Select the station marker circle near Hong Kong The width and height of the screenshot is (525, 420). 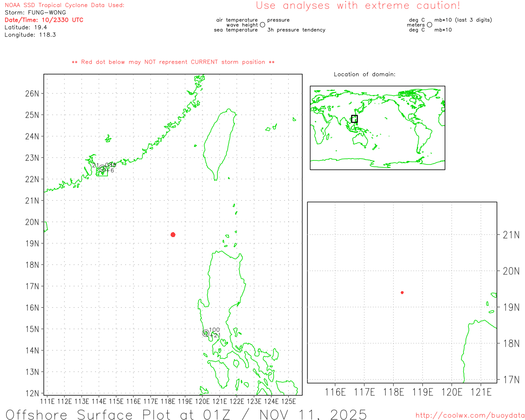(x=102, y=169)
